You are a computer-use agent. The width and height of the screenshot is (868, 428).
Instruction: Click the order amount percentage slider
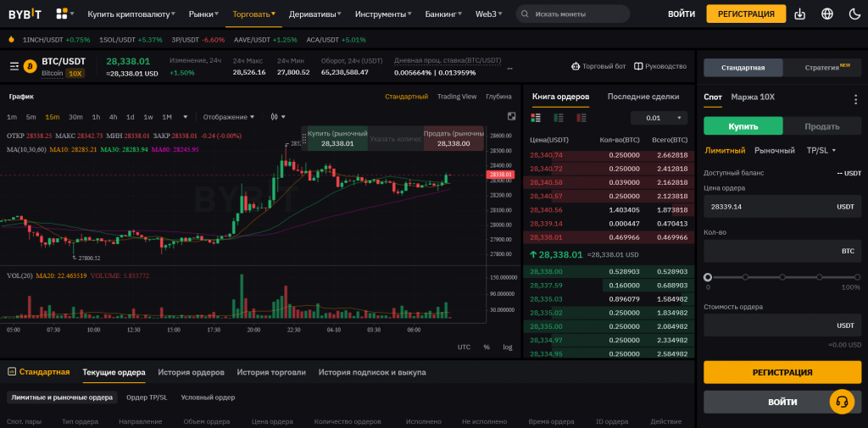coord(782,277)
